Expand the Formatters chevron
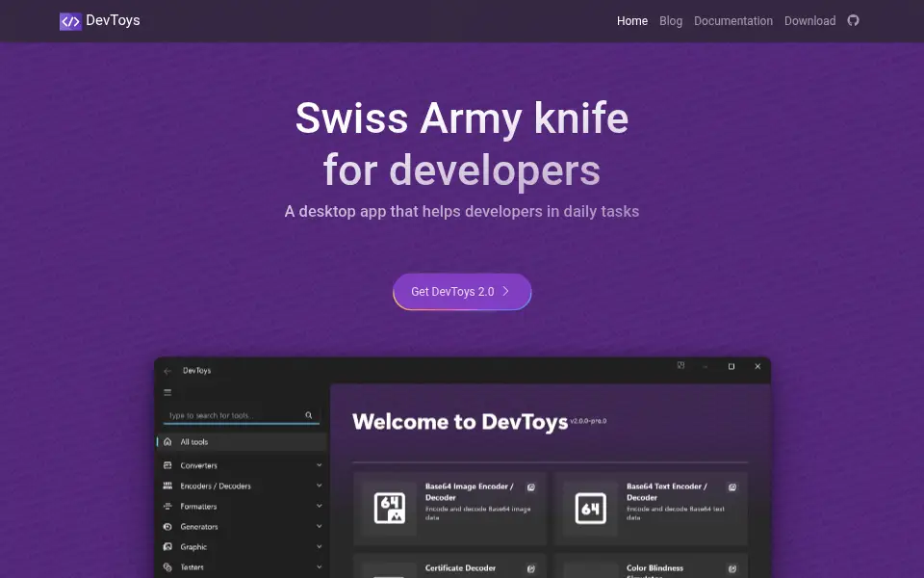 click(x=319, y=506)
